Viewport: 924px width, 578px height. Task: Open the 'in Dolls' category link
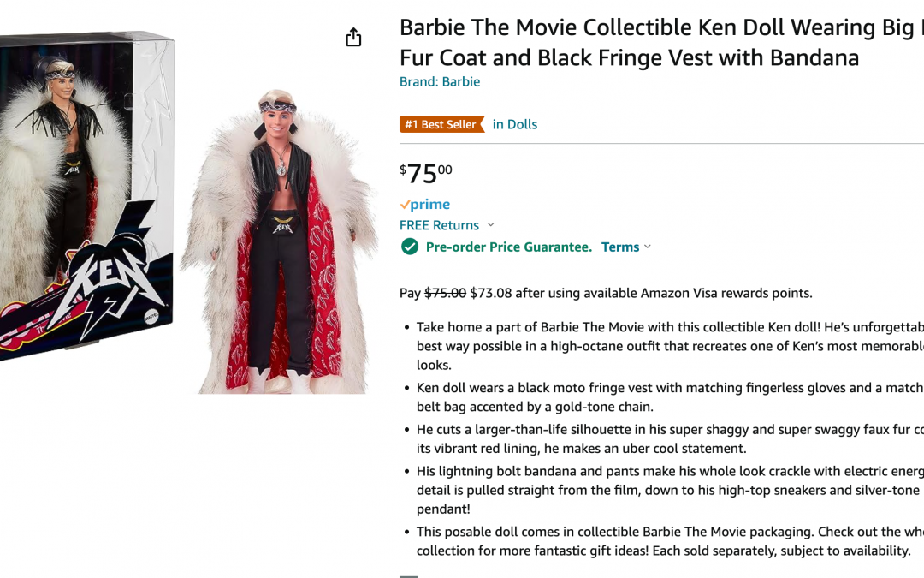tap(515, 124)
